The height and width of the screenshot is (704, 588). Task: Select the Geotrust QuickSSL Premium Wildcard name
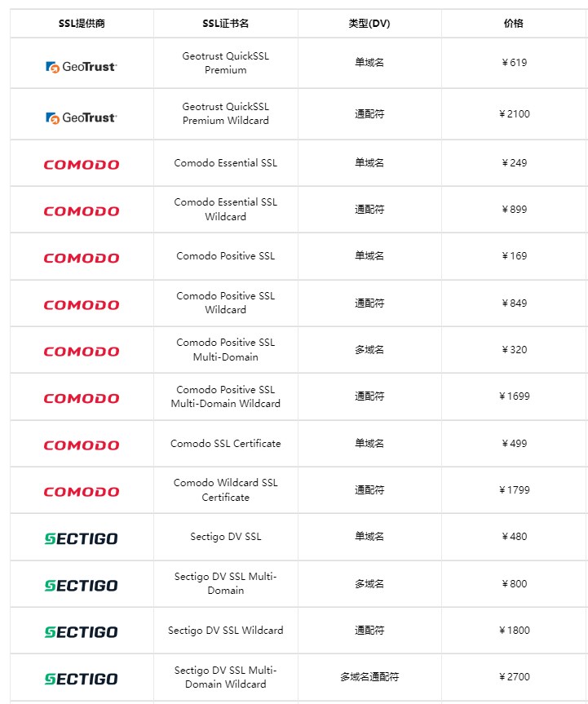pos(225,113)
